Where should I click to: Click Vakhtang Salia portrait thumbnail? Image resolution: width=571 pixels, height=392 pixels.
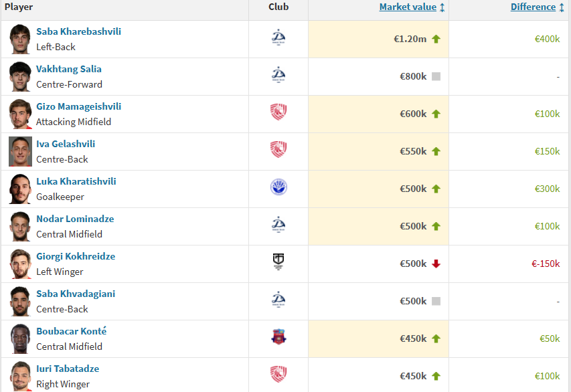click(20, 76)
